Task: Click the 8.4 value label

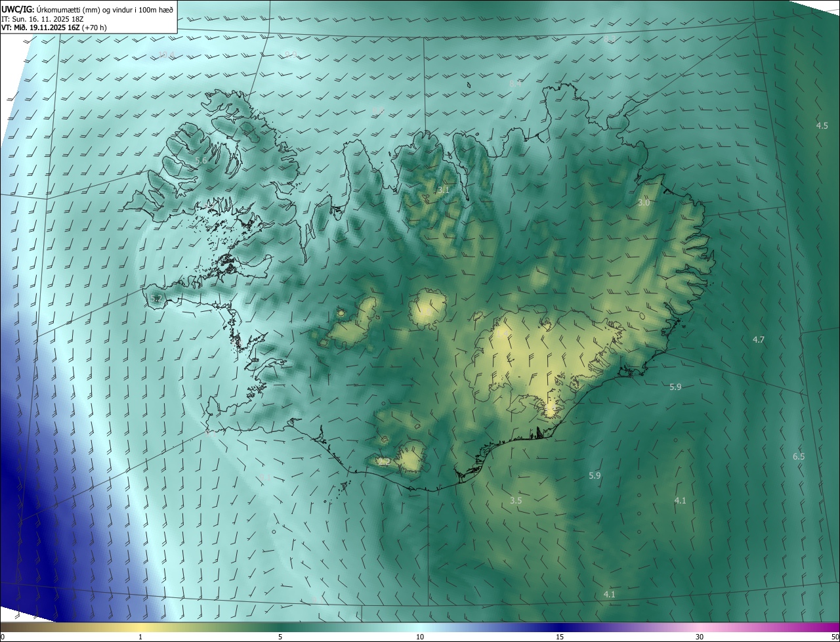Action: tap(515, 84)
